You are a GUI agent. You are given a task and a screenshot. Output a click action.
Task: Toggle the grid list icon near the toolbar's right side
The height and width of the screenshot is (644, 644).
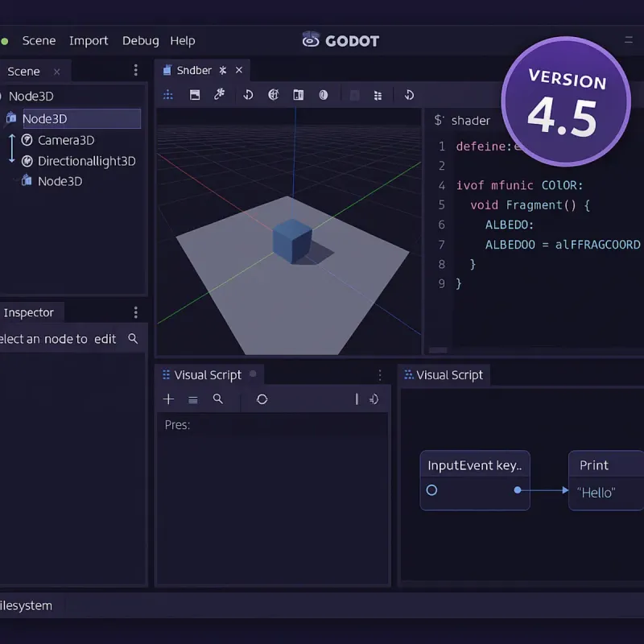coord(378,95)
